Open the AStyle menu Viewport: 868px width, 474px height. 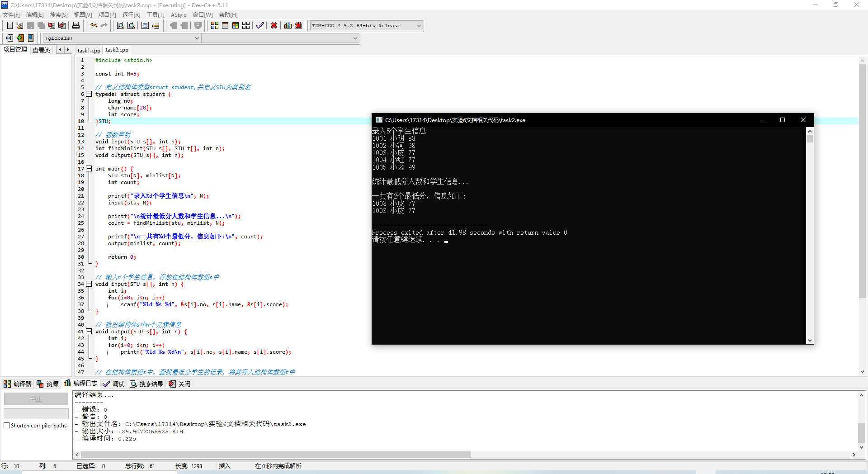tap(179, 15)
